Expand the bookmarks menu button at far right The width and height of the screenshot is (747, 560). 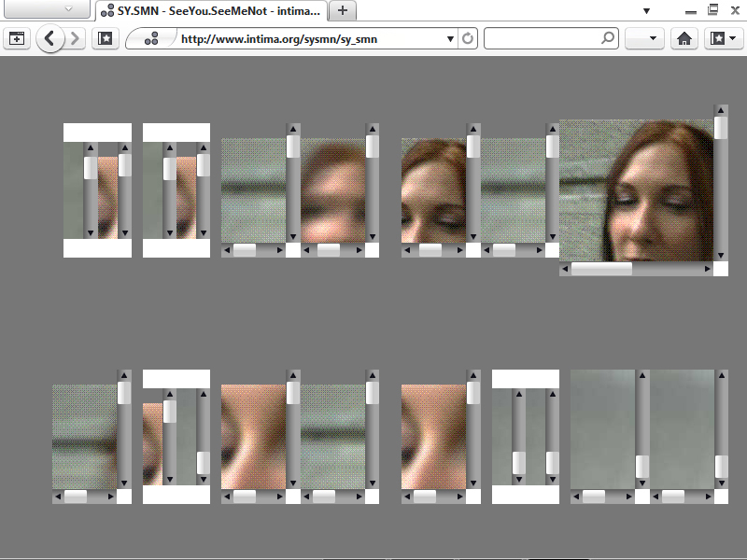tap(723, 39)
